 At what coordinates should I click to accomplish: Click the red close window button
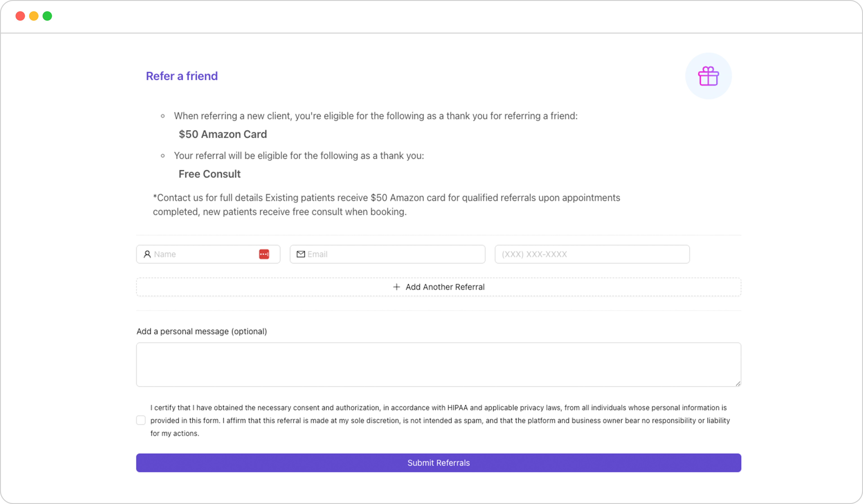(20, 16)
